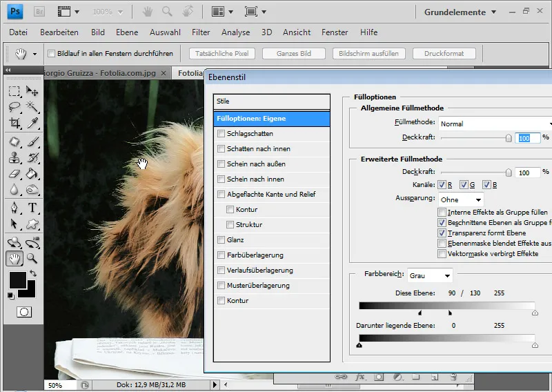Click the link layers icon
Image resolution: width=552 pixels, height=392 pixels.
point(341,377)
